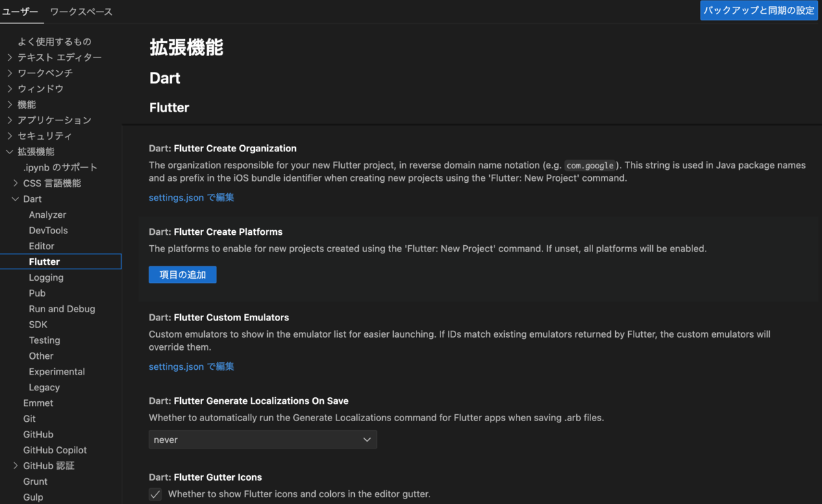Click the 項目の追加 button
The image size is (822, 504).
(182, 275)
